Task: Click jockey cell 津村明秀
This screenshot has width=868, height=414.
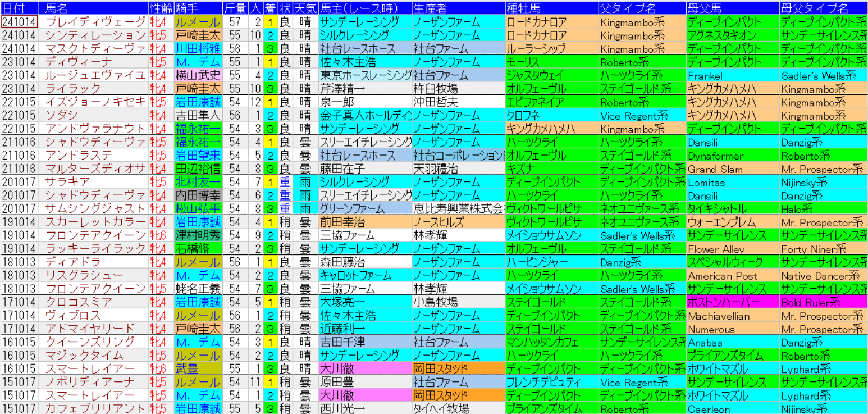Action: click(x=198, y=236)
